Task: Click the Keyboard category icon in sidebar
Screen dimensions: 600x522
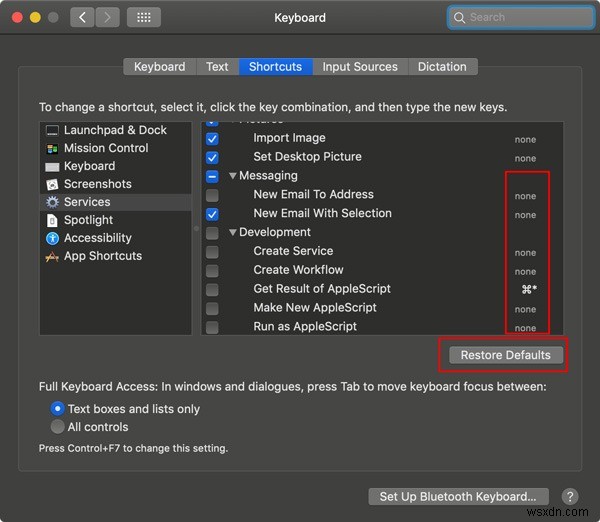Action: coord(52,167)
